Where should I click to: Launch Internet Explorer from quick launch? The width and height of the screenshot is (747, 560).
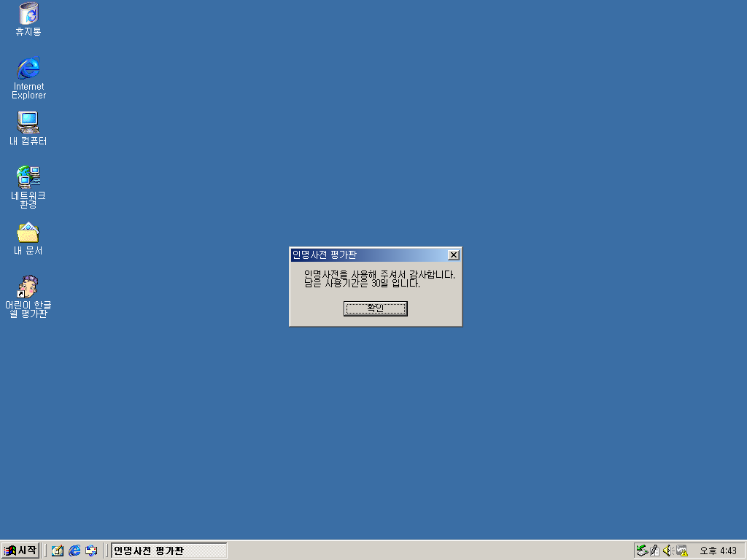tap(74, 551)
